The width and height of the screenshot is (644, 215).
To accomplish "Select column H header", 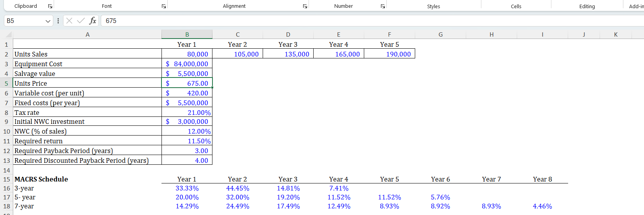I will (491, 35).
